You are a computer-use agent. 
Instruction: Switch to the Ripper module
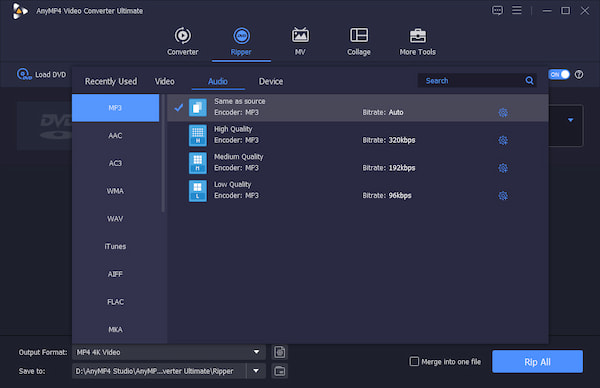coord(241,41)
